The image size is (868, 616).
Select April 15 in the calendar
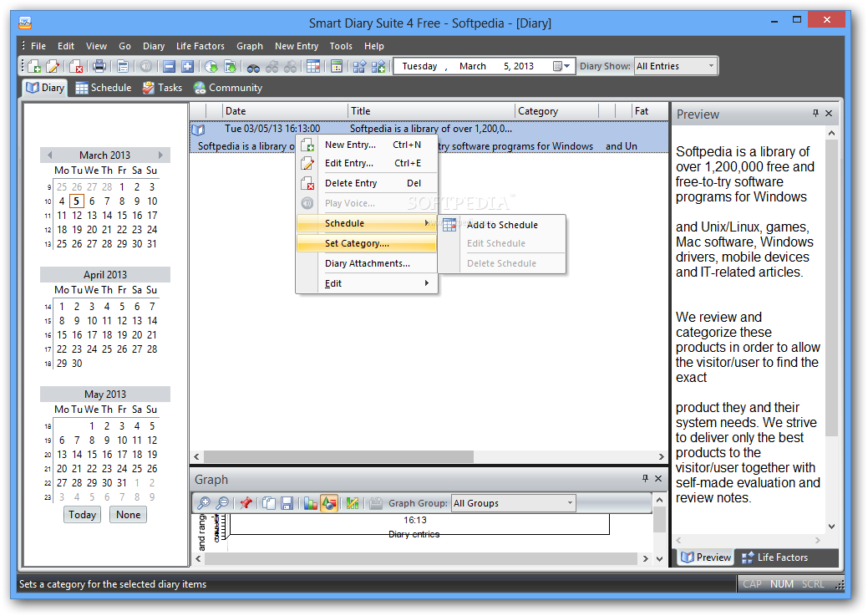pyautogui.click(x=62, y=335)
